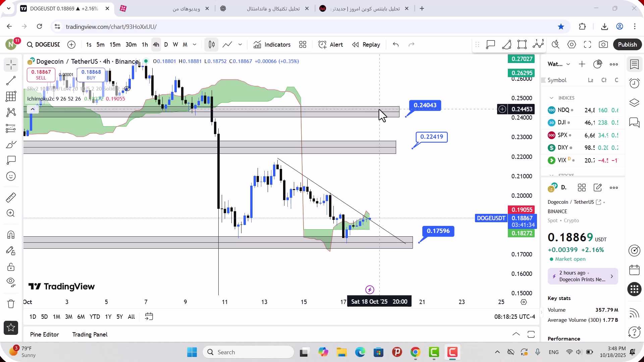Viewport: 644px width, 362px height.
Task: Click Windows Start button on taskbar
Action: pos(192,352)
